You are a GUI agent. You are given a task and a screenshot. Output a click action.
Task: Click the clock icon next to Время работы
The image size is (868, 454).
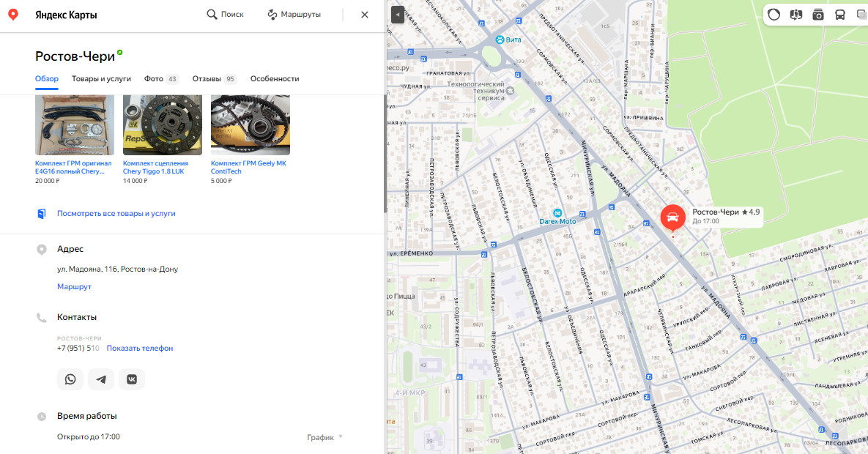pyautogui.click(x=42, y=417)
